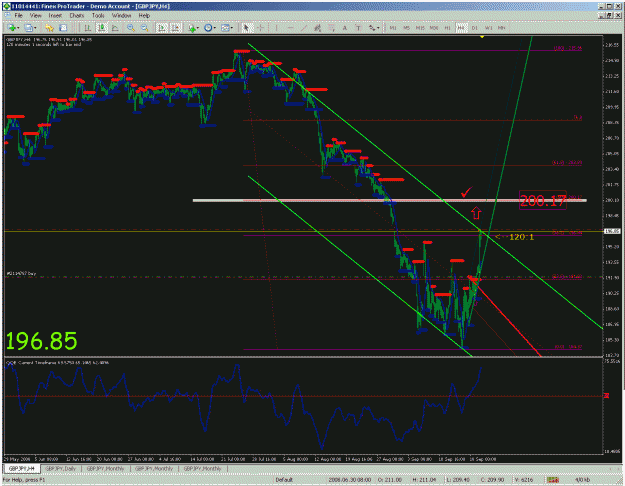Screen dimensions: 625x486
Task: Switch to the GBPJPY,Daily chart tab
Action: pos(61,468)
